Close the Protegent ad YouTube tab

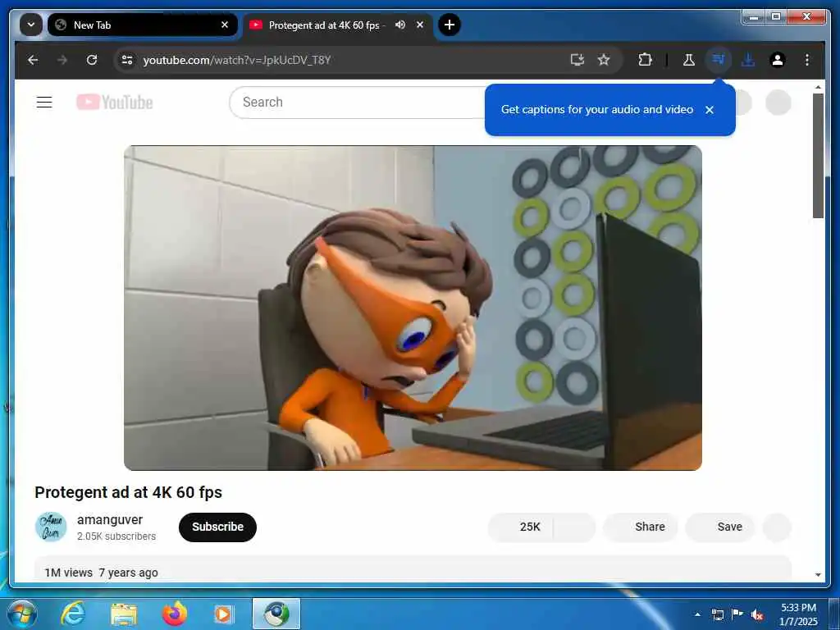click(x=420, y=25)
